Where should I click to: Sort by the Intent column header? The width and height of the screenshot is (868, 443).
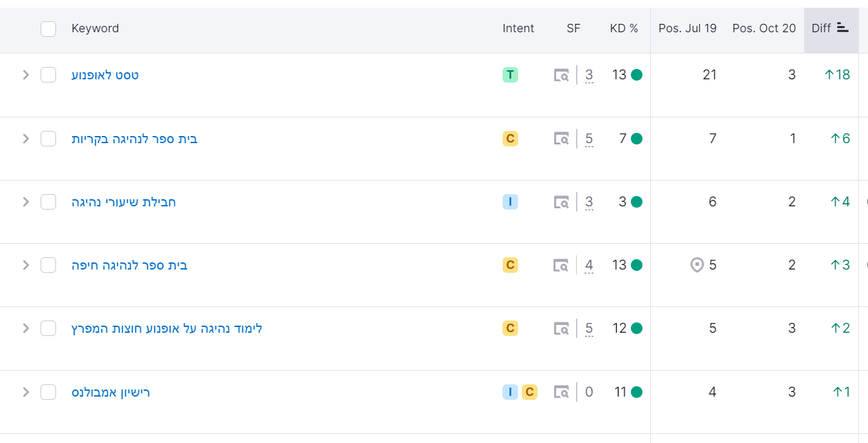coord(518,28)
